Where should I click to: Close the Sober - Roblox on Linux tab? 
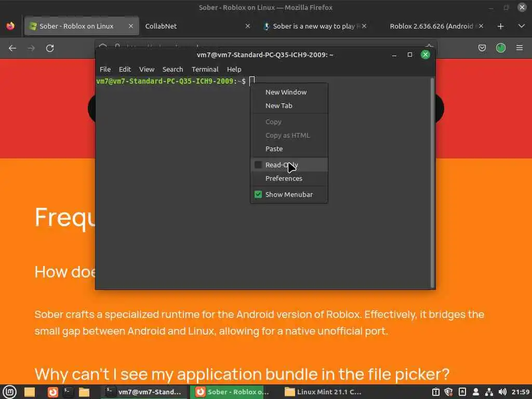[x=130, y=26]
